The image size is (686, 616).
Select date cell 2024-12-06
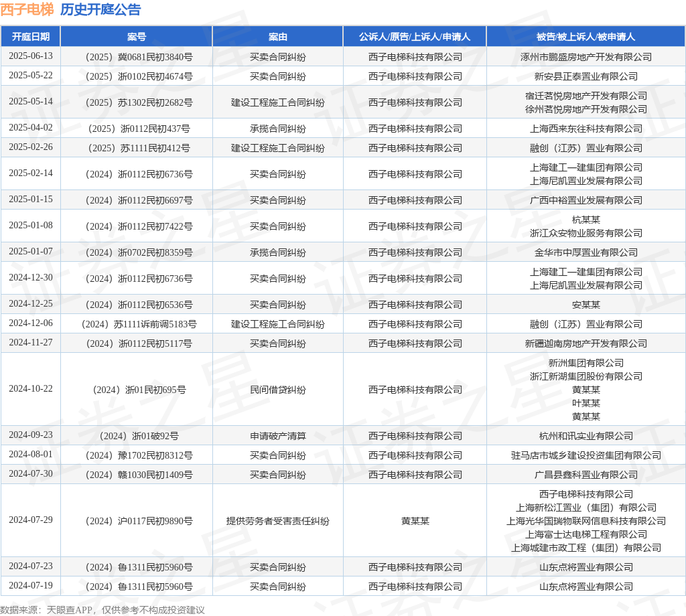(31, 323)
